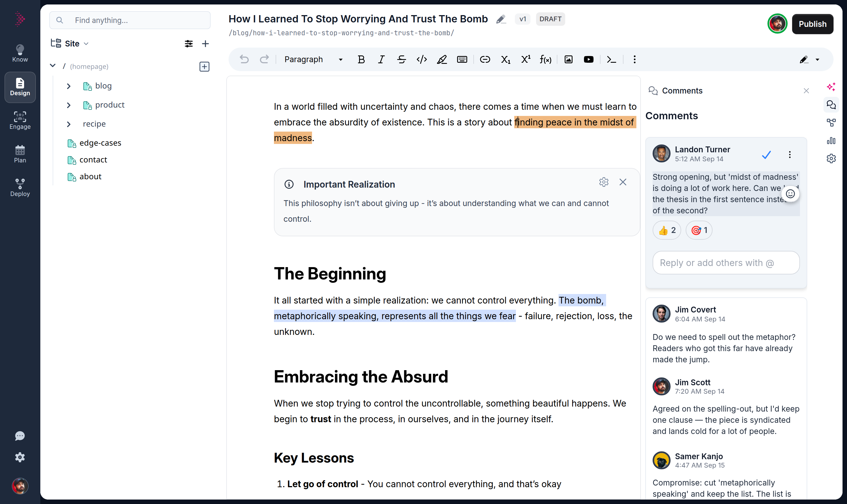847x504 pixels.
Task: Toggle text highlight marker
Action: (x=442, y=59)
